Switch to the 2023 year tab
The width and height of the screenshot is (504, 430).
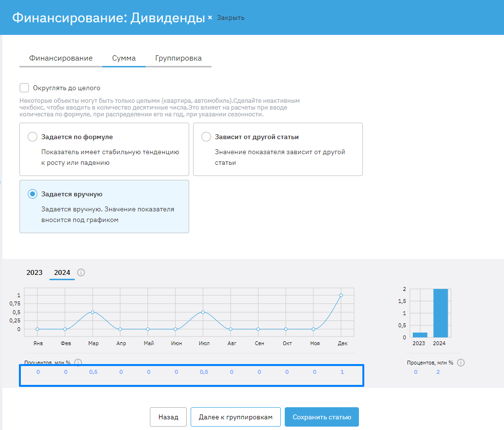(x=34, y=272)
